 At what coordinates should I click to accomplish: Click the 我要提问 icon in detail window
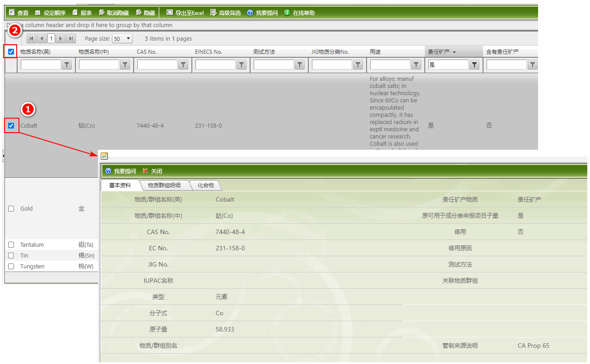tap(108, 171)
